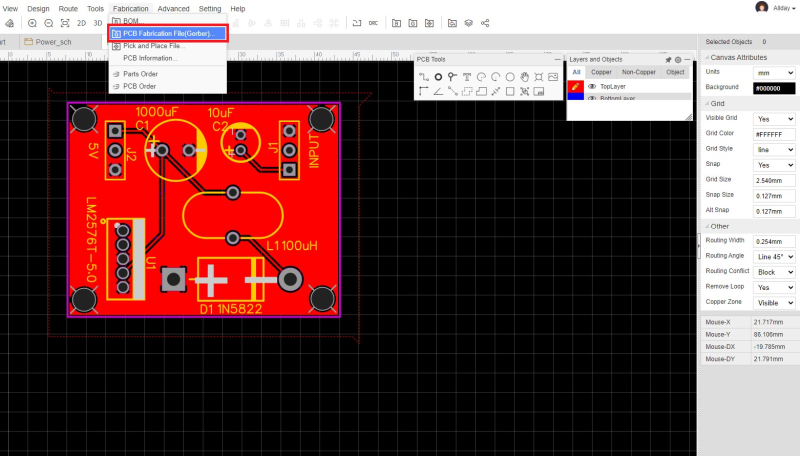Image resolution: width=800 pixels, height=456 pixels.
Task: Click the layers stack icon in the top-left toolbar
Action: coord(9,23)
